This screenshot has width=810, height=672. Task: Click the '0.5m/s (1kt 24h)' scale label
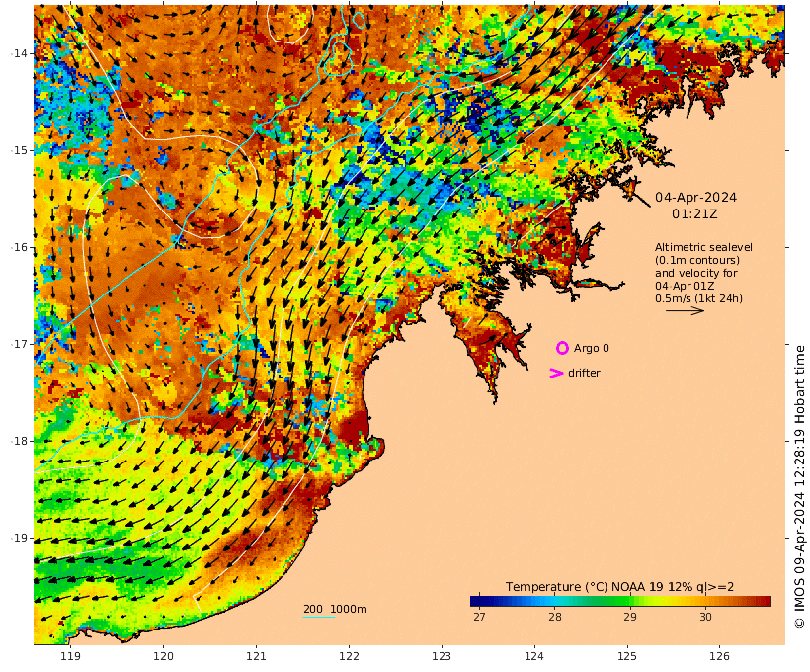(x=698, y=298)
